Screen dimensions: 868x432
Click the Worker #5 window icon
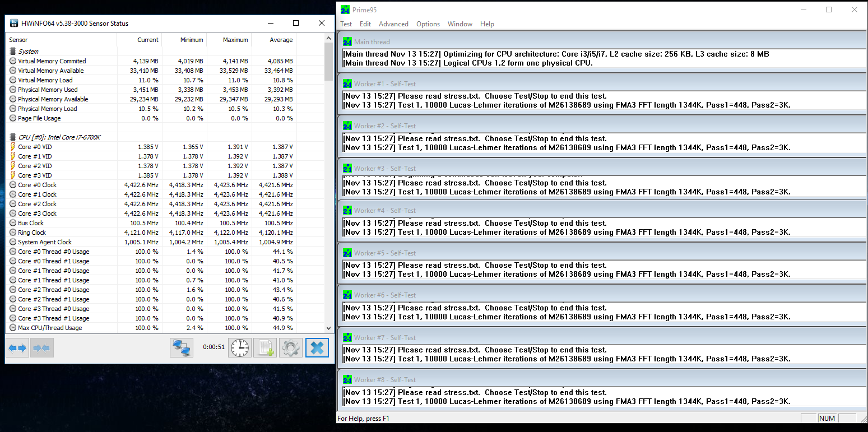pos(347,253)
